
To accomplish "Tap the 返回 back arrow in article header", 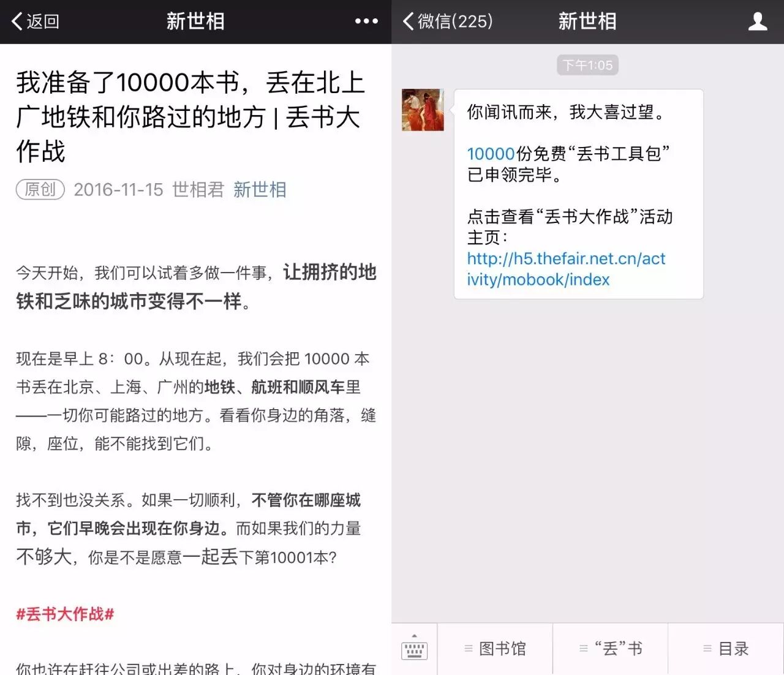I will point(34,21).
